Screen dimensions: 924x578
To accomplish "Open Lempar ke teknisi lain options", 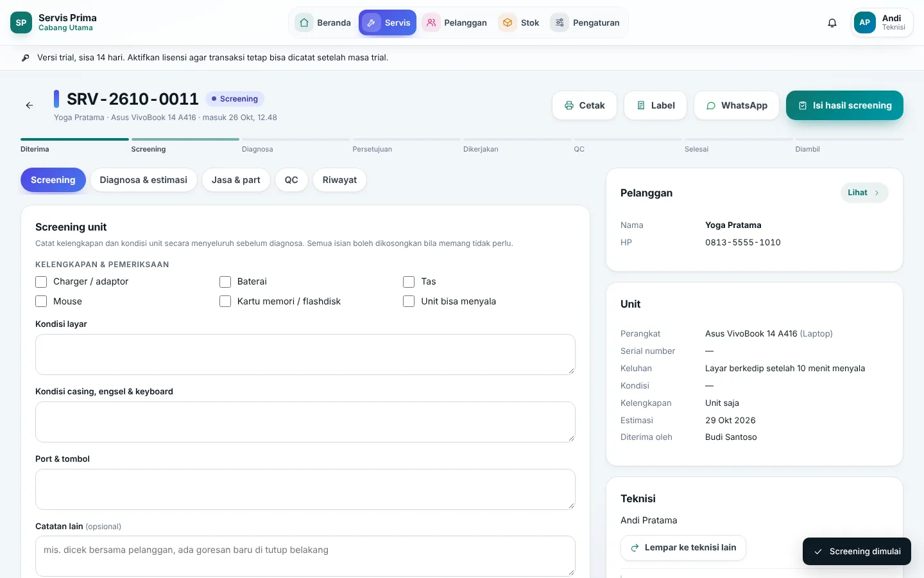I will [683, 548].
